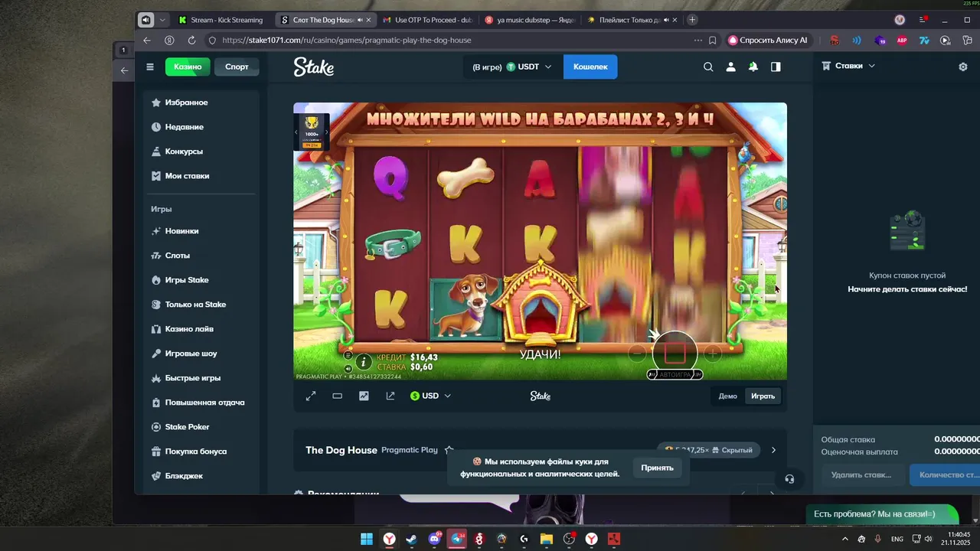
Task: Open the slot info button
Action: (364, 362)
